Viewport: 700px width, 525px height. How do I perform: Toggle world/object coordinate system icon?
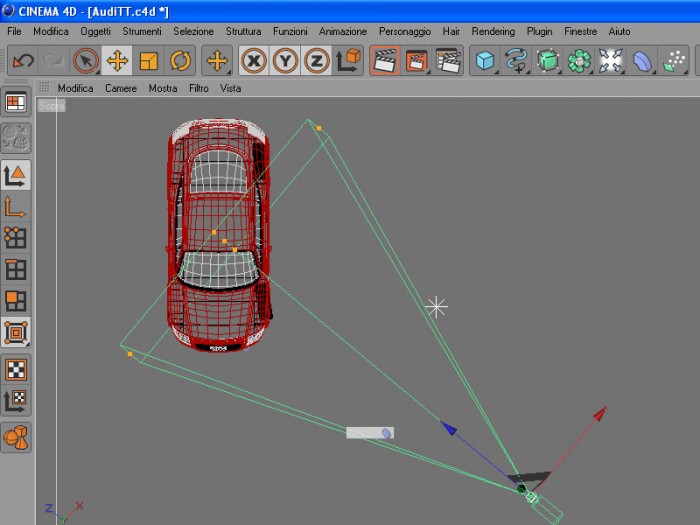pyautogui.click(x=348, y=60)
